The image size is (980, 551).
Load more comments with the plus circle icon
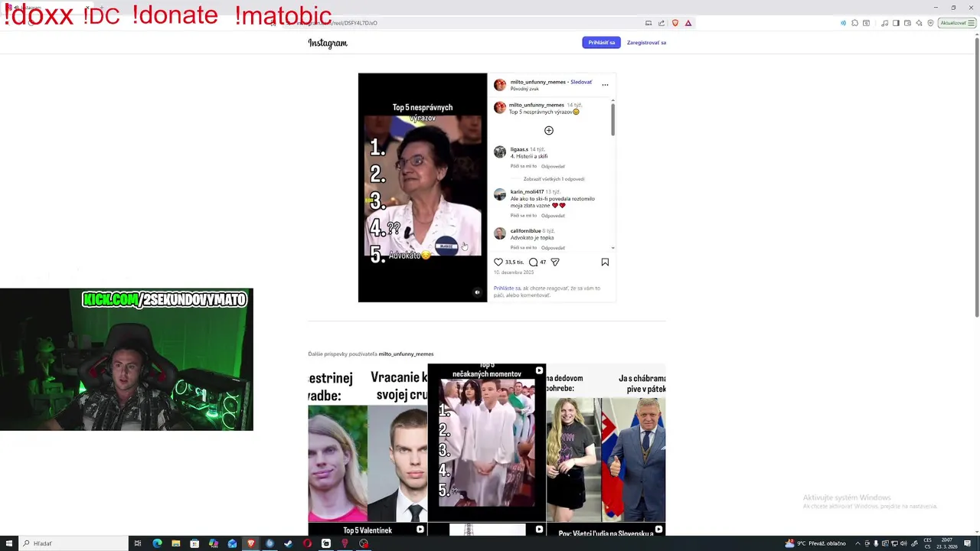[x=548, y=131]
